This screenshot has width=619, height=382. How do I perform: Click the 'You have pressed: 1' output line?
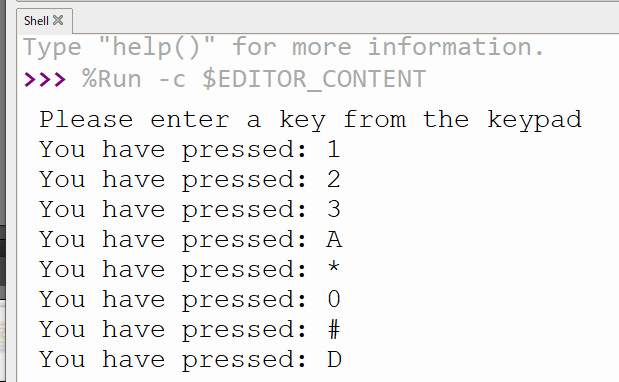coord(189,150)
